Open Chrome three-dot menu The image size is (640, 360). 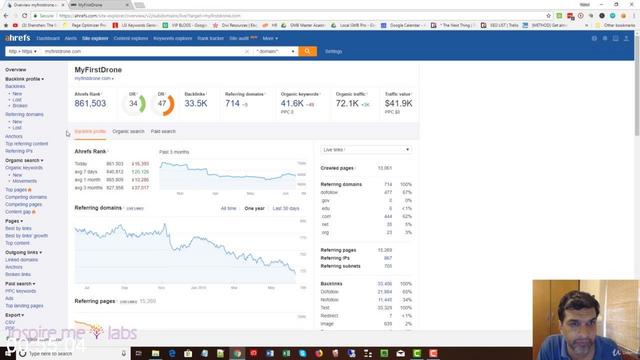point(634,16)
